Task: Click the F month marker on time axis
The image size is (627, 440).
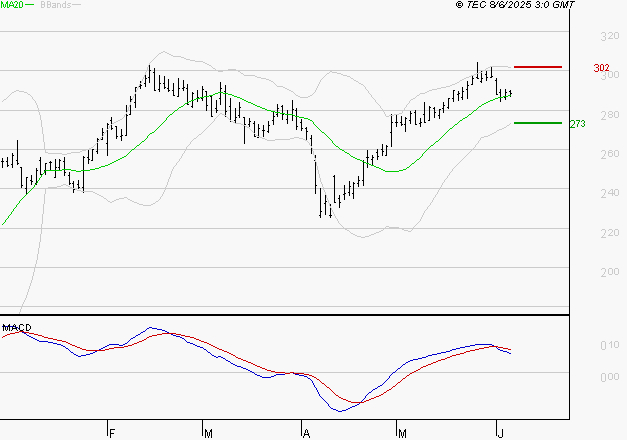Action: [112, 434]
